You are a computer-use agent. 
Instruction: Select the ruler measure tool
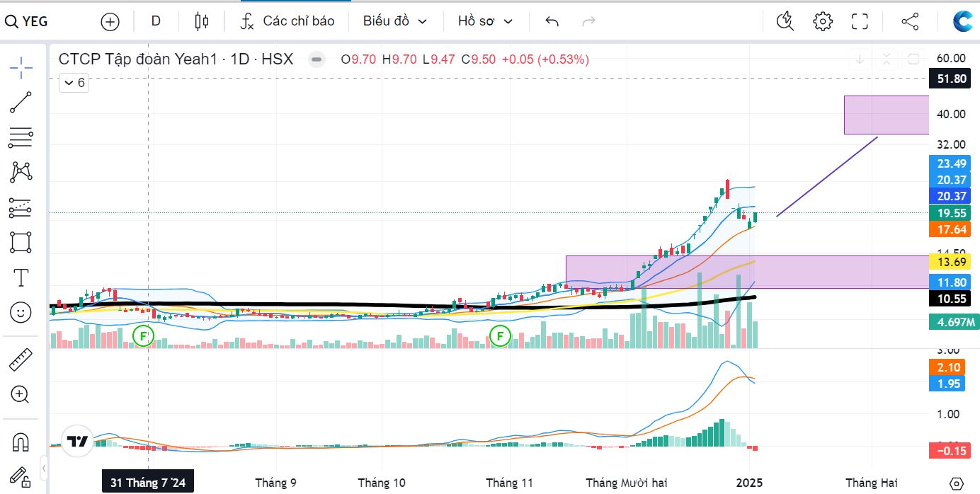tap(21, 360)
